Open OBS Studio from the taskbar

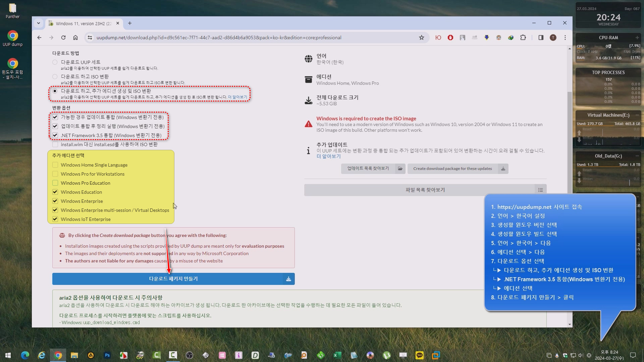point(190,355)
